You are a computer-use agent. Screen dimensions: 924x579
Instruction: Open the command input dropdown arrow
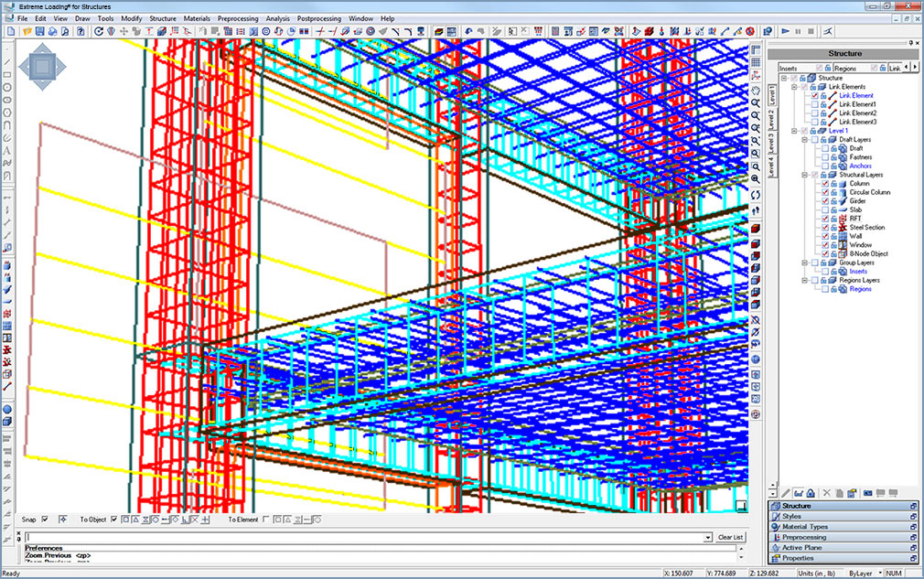click(708, 538)
